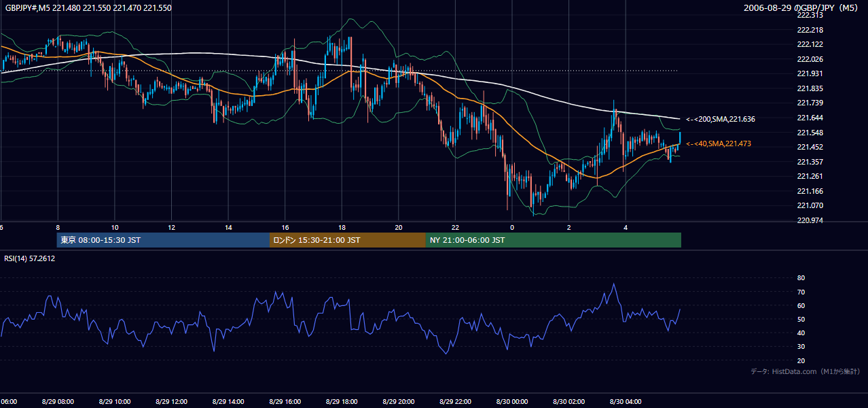Click the bottom time label 8/29 20:00
Image resolution: width=868 pixels, height=408 pixels.
click(399, 402)
